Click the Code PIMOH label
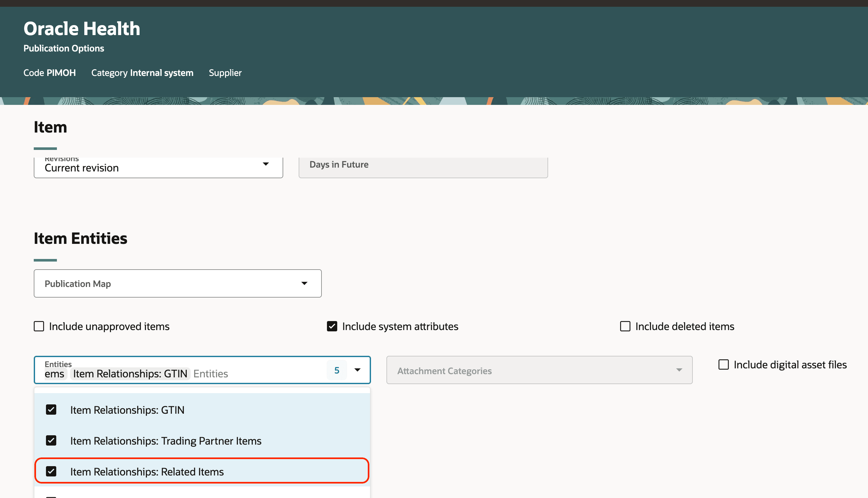Screen dimensions: 868x498 point(50,72)
